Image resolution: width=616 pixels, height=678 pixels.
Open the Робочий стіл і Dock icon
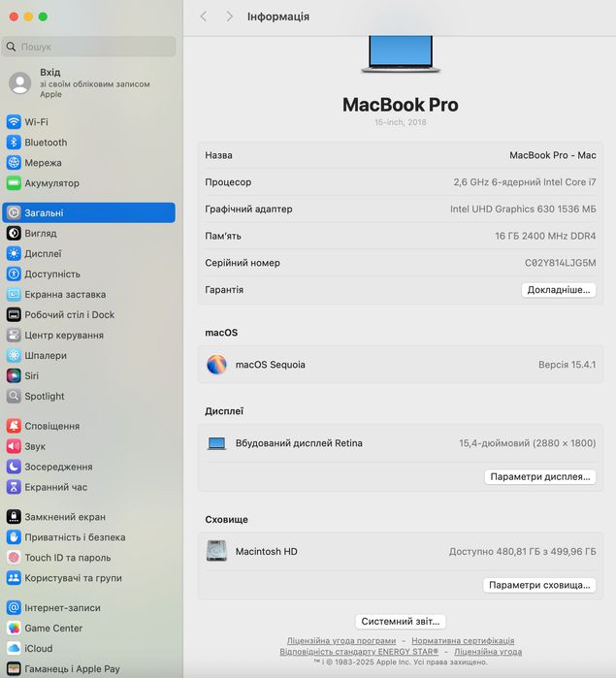click(x=14, y=314)
